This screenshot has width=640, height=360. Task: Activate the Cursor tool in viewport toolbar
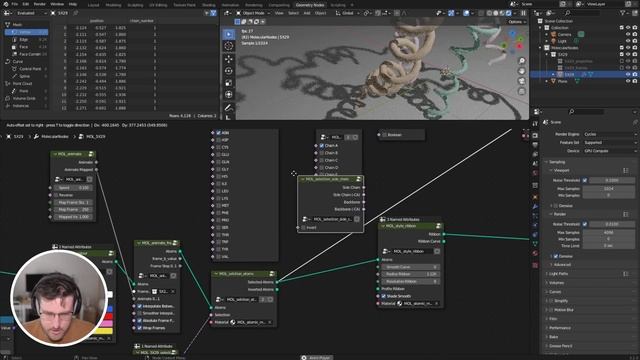click(229, 46)
